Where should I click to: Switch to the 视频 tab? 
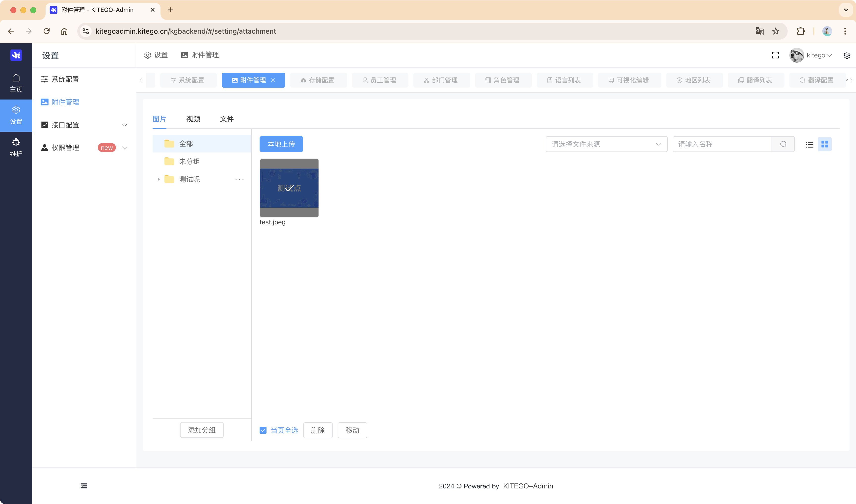193,119
